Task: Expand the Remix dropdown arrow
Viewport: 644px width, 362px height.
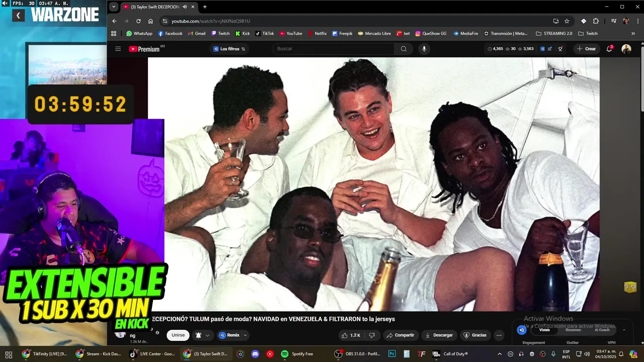Action: 246,335
